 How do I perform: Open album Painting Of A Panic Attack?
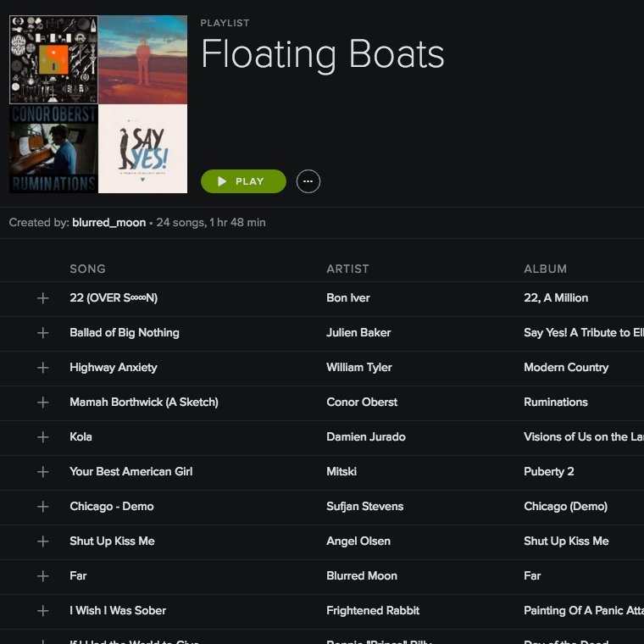click(584, 611)
